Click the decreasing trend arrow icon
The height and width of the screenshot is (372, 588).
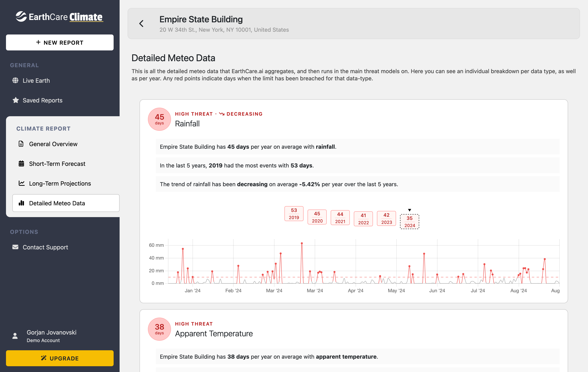(x=222, y=114)
